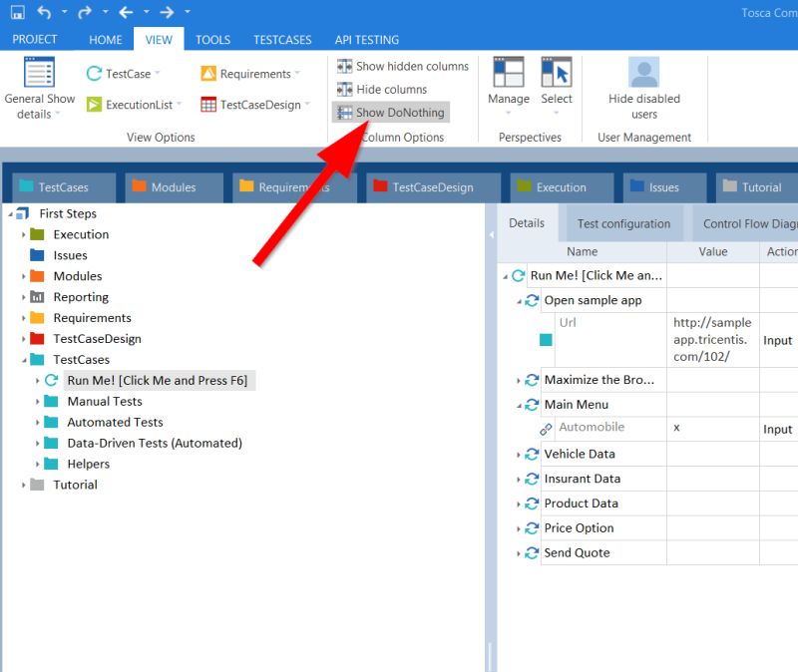This screenshot has height=672, width=798.
Task: Click the Value column header
Action: pos(713,251)
